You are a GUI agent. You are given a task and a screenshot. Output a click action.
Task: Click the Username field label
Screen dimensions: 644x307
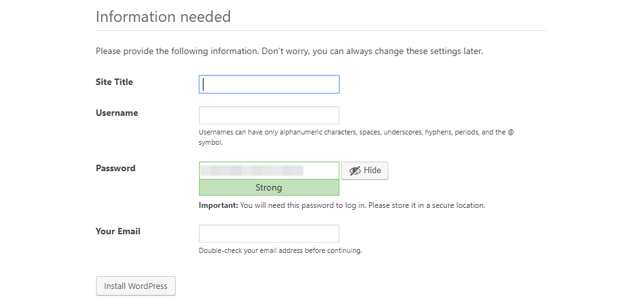pyautogui.click(x=117, y=113)
